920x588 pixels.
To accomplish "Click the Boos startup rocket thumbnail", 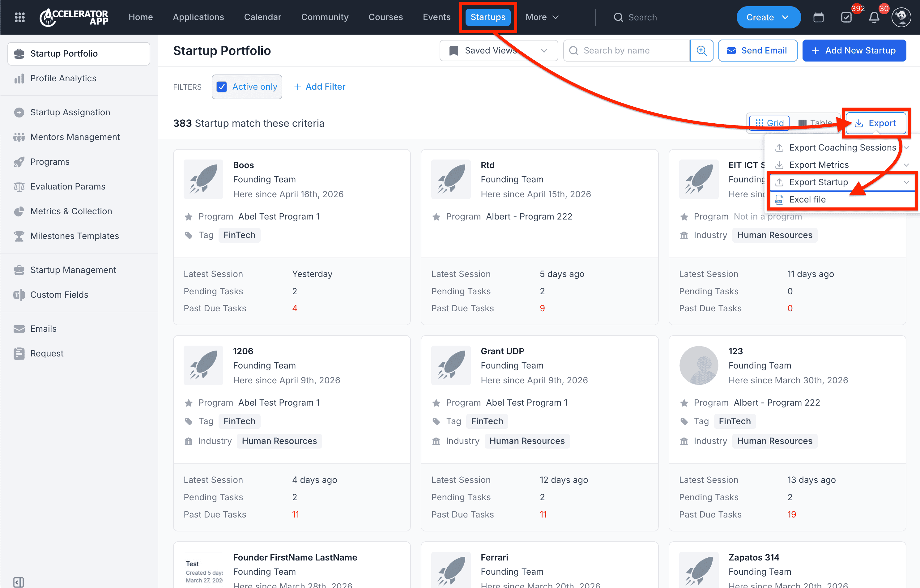I will (x=203, y=179).
